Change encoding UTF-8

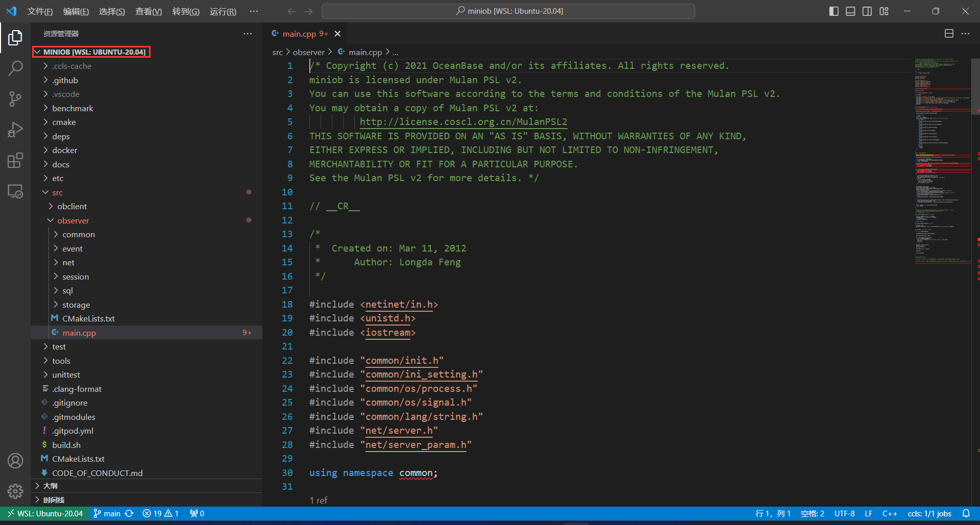845,513
